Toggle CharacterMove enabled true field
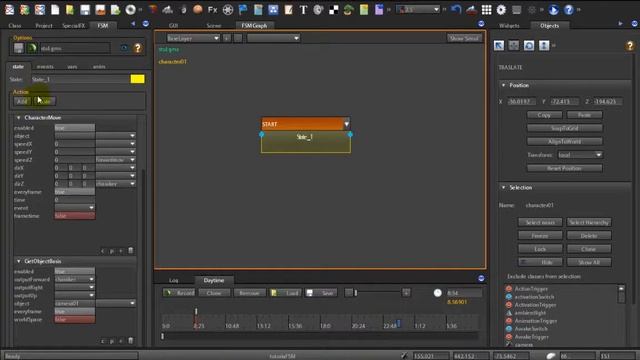This screenshot has width=640, height=360. [x=75, y=128]
